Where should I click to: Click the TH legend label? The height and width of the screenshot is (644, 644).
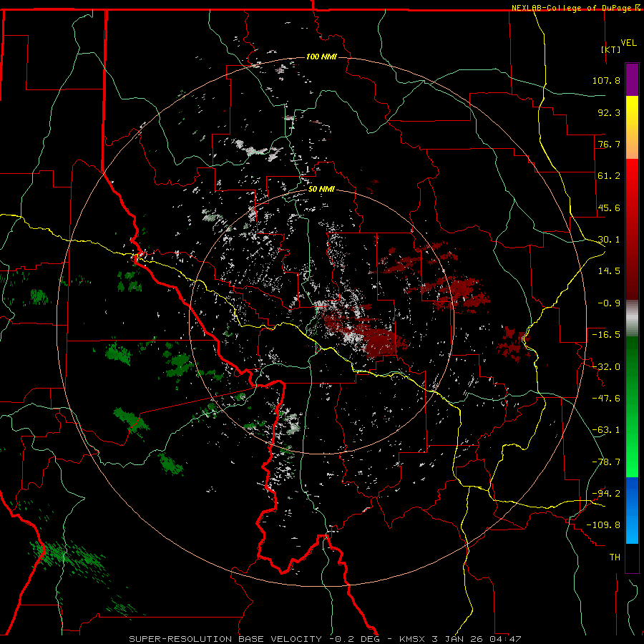[x=615, y=557]
